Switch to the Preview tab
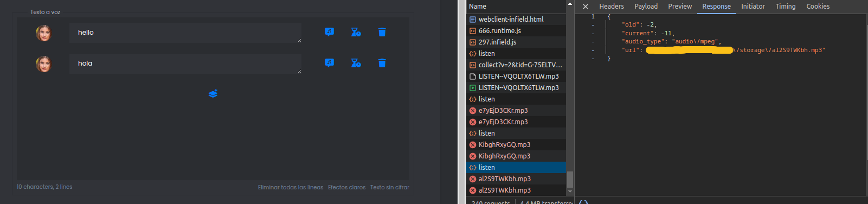 click(680, 7)
